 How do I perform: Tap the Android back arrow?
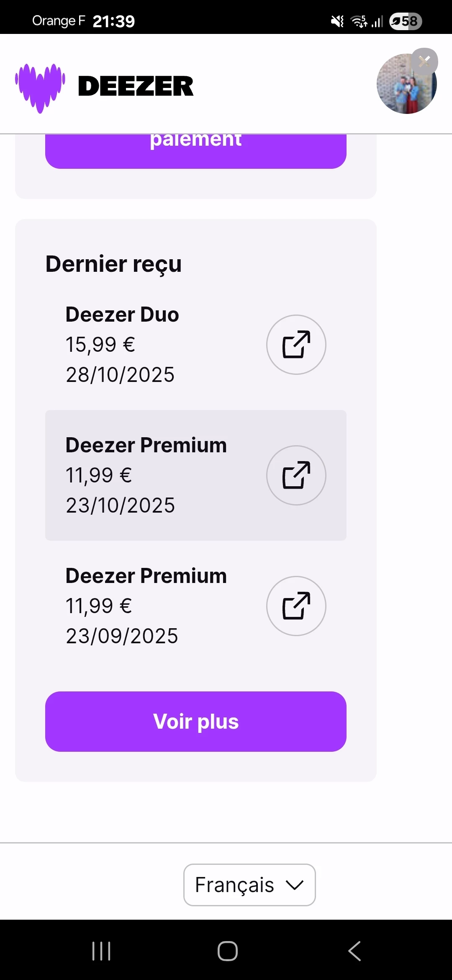tap(354, 951)
